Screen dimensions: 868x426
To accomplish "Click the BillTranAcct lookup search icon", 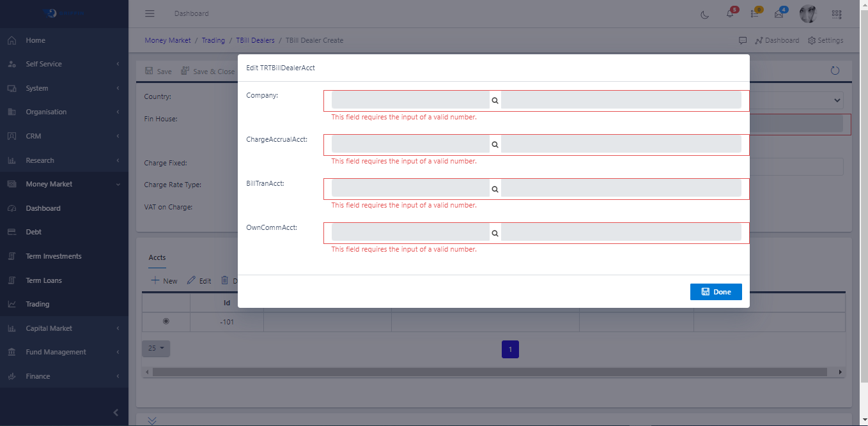I will pos(495,188).
